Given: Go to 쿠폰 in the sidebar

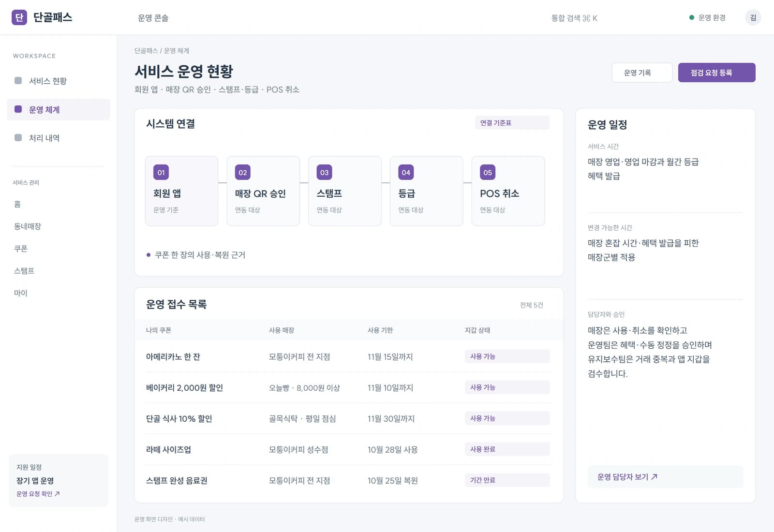Looking at the screenshot, I should tap(21, 249).
